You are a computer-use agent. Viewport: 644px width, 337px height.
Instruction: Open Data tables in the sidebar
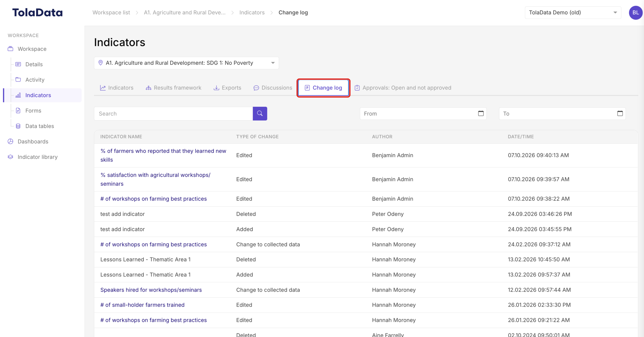coord(40,126)
